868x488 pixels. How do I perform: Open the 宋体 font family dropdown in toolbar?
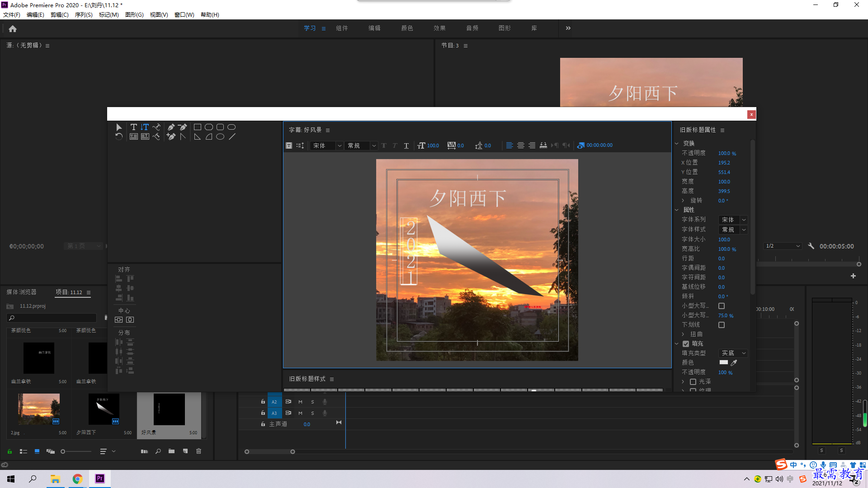(x=326, y=145)
